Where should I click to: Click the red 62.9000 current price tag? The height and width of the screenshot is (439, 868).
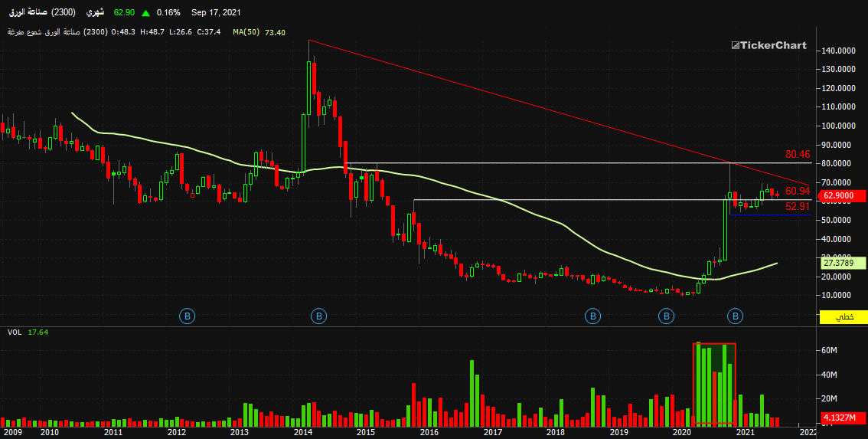841,195
